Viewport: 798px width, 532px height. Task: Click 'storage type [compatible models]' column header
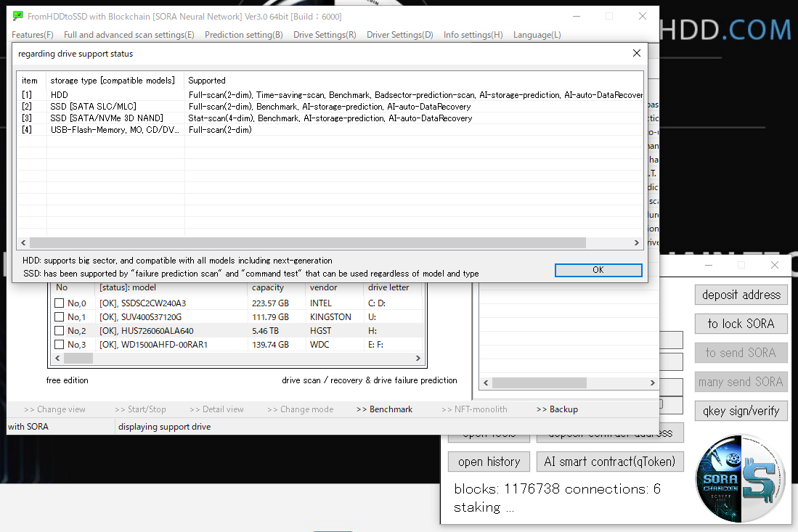115,81
